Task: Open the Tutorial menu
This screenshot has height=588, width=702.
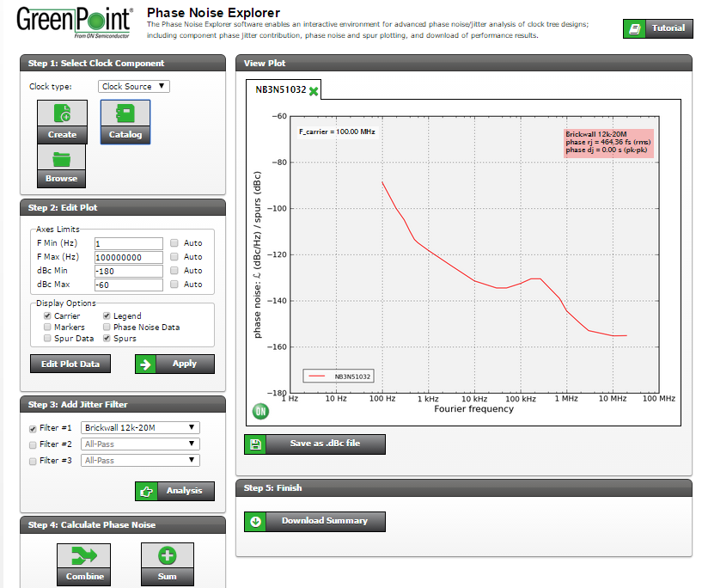Action: [x=657, y=28]
